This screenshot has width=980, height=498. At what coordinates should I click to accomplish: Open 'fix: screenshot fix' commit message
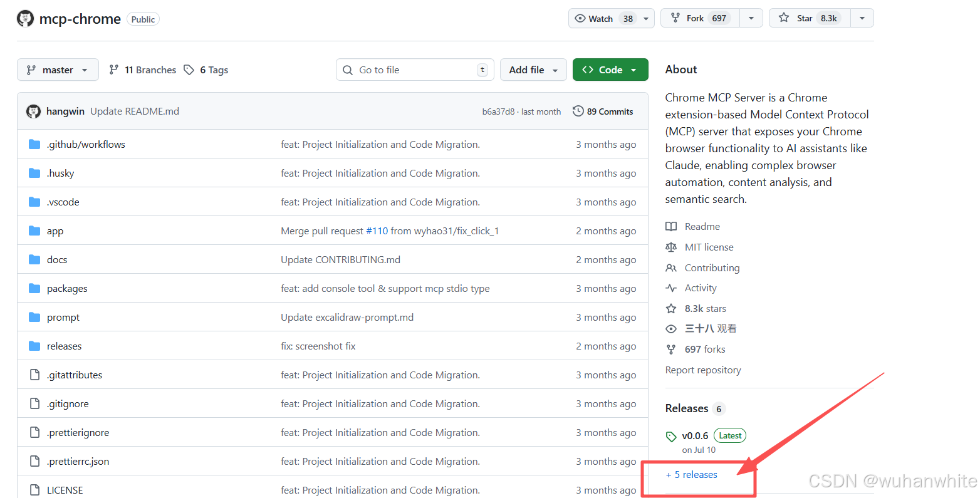click(318, 346)
